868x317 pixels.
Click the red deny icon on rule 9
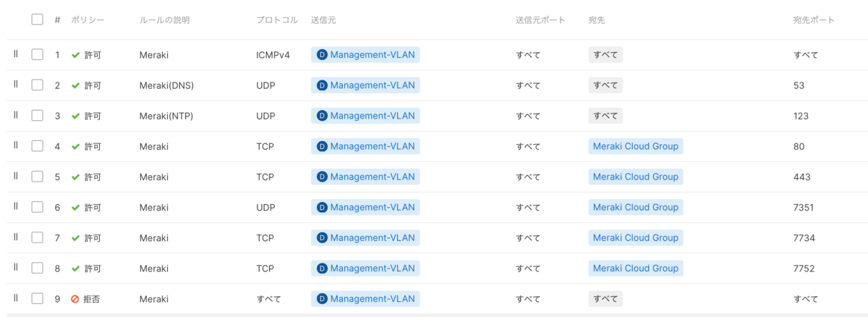(75, 299)
